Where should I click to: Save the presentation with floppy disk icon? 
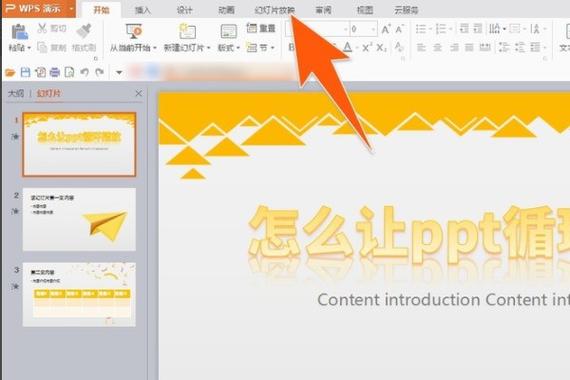pos(25,72)
